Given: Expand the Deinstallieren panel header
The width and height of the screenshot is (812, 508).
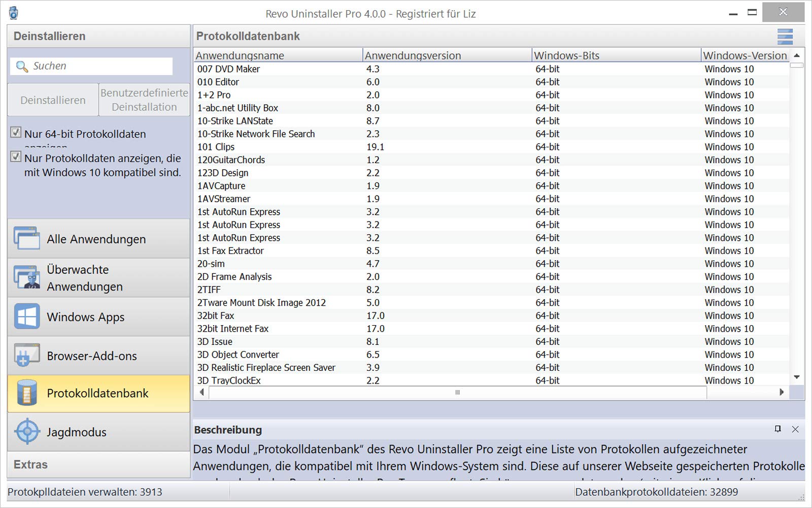Looking at the screenshot, I should coord(98,36).
